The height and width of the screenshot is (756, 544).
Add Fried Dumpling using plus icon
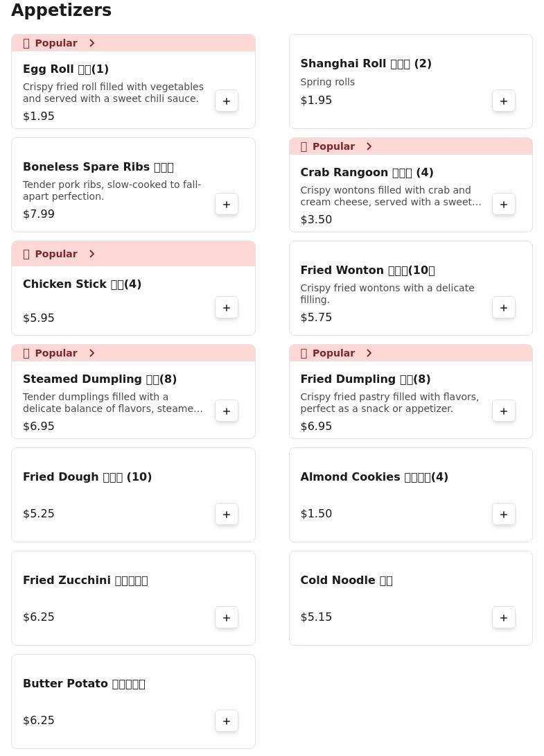(504, 411)
